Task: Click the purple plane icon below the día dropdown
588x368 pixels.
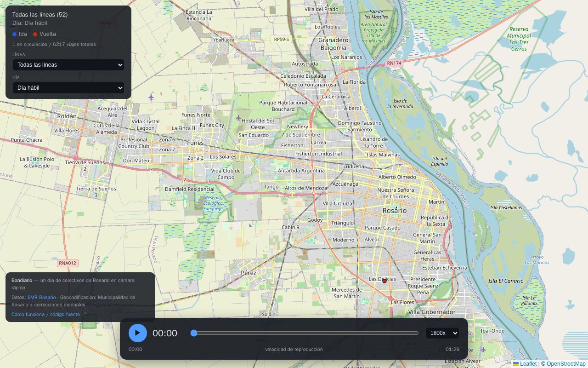Action: [151, 97]
